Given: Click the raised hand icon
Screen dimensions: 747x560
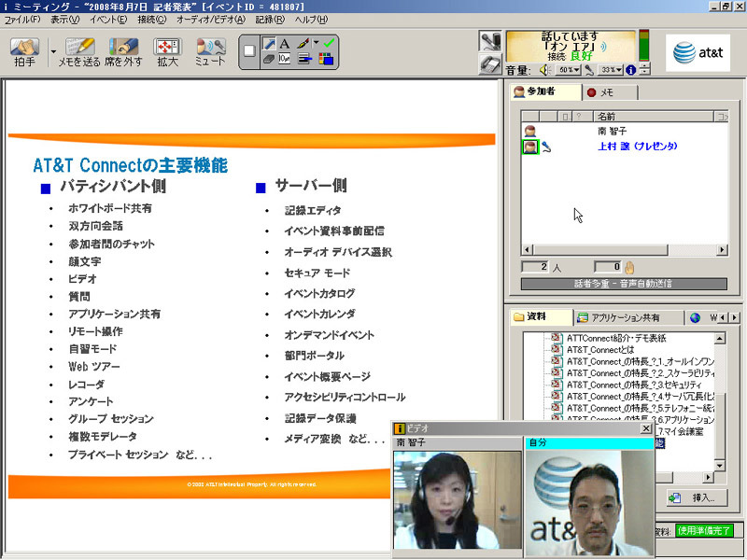Looking at the screenshot, I should (629, 268).
